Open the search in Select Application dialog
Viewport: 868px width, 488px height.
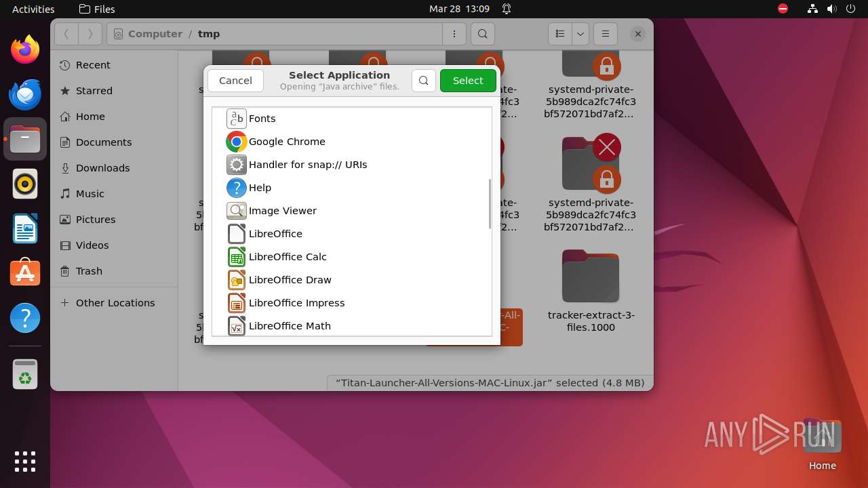tap(424, 81)
